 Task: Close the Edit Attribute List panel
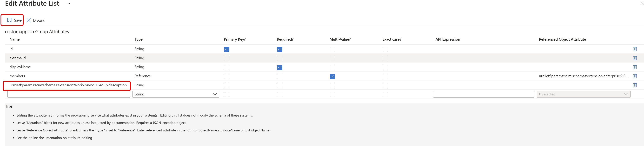point(641,3)
